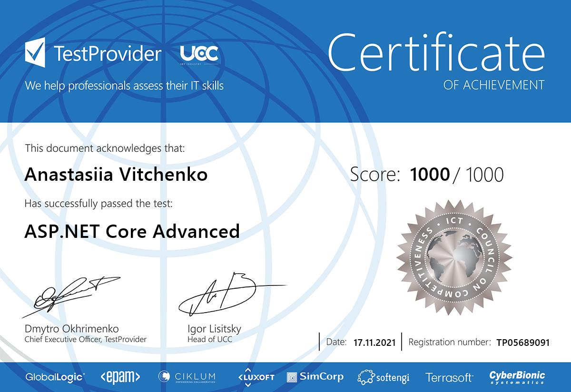Click the Luxoft sponsor logo
This screenshot has width=571, height=392.
(256, 377)
